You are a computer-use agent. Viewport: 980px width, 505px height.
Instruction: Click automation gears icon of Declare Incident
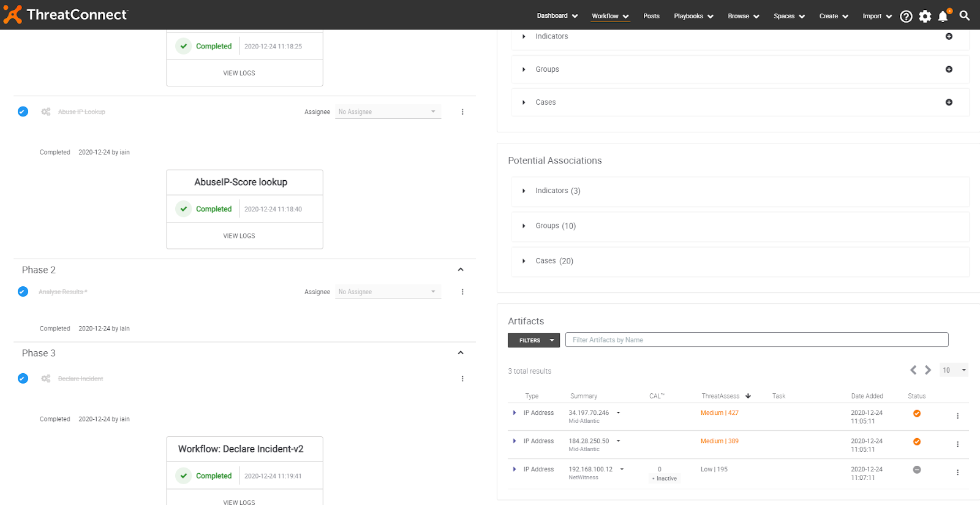(46, 379)
